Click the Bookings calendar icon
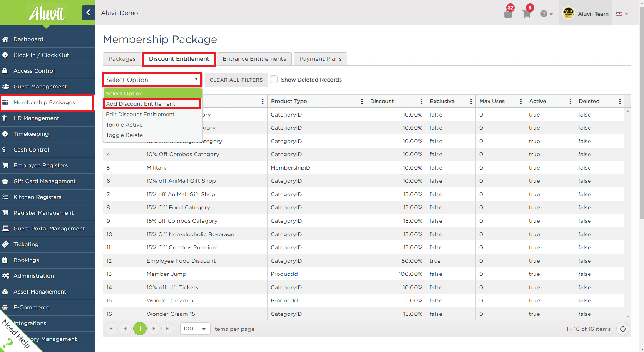The image size is (644, 352). 5,260
